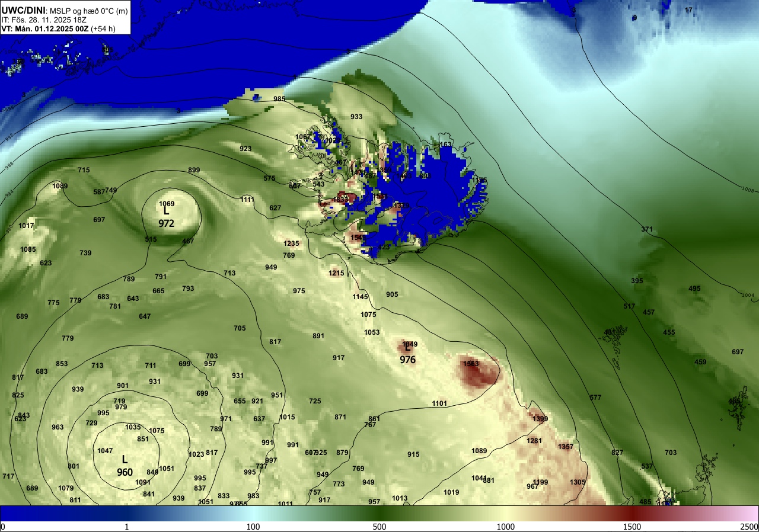Image resolution: width=759 pixels, height=532 pixels.
Task: Click the height value 1053
Action: [372, 332]
